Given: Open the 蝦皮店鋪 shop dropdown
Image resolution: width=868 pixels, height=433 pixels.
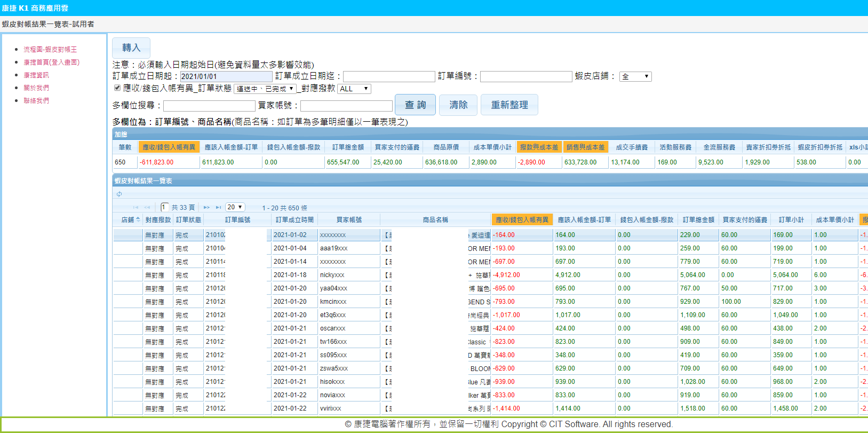Looking at the screenshot, I should (635, 76).
